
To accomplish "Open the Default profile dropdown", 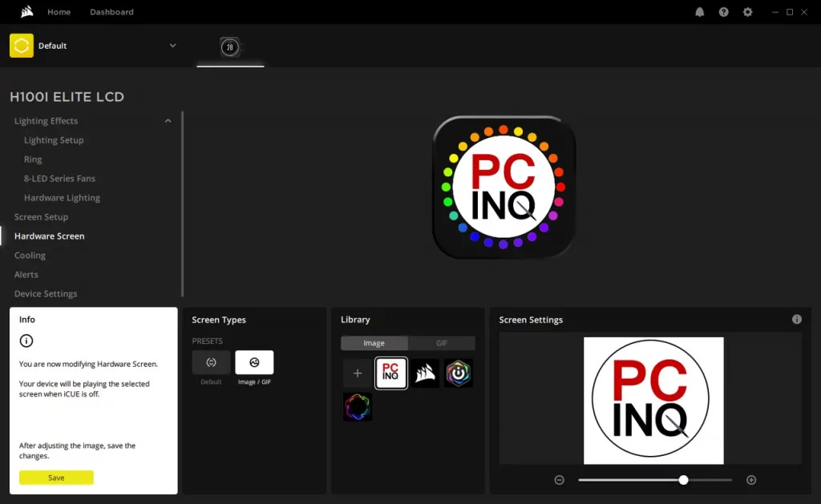I will pos(173,46).
